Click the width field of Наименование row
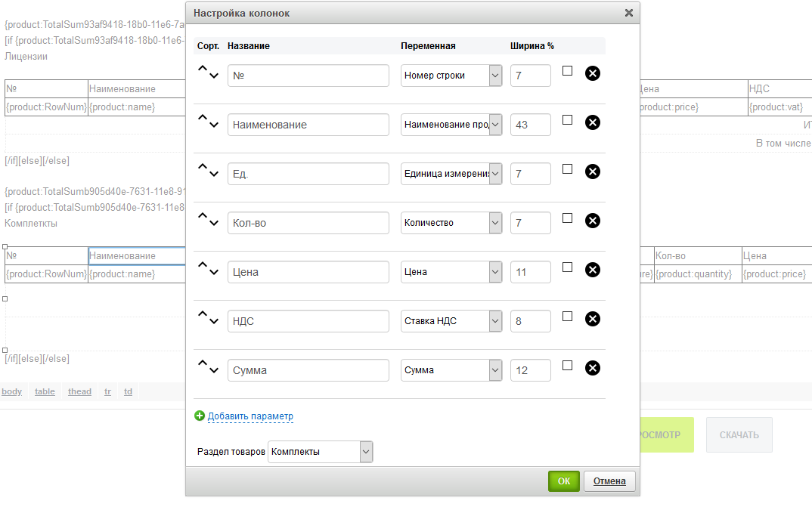 click(530, 125)
